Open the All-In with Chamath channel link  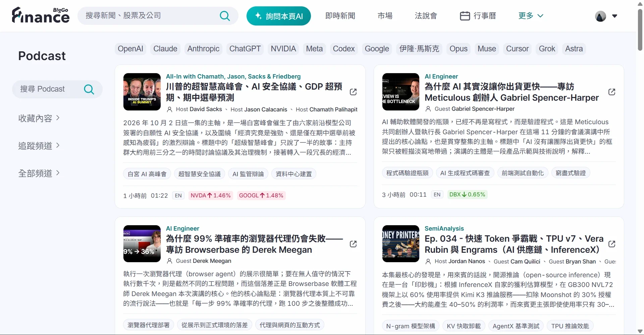(233, 77)
